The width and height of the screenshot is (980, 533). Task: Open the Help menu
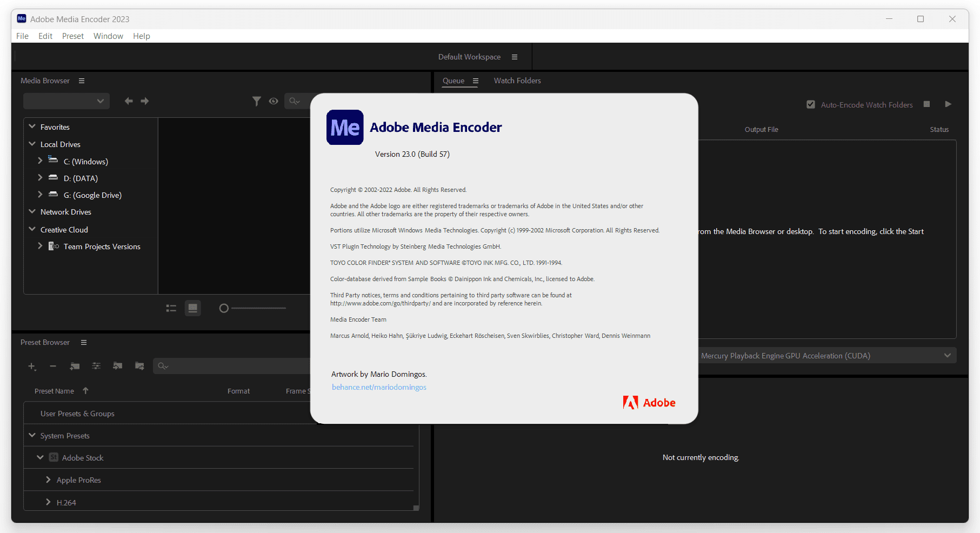click(142, 36)
